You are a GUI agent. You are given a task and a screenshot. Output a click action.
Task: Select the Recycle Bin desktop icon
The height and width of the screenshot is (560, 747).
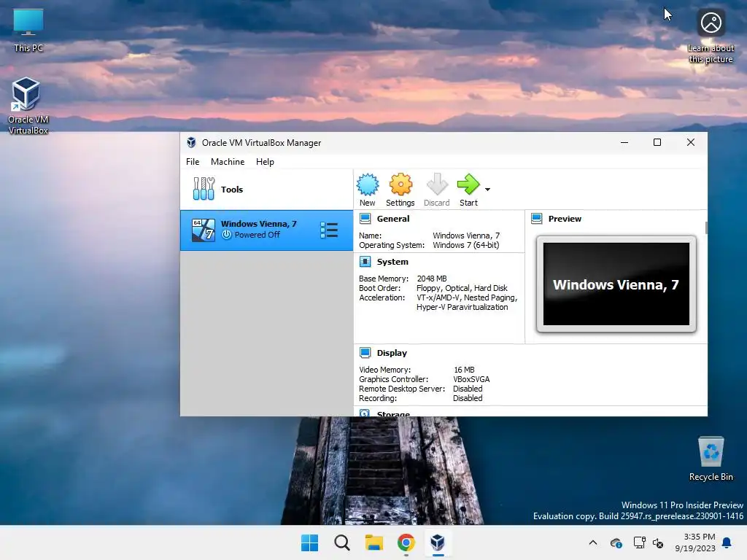pyautogui.click(x=711, y=459)
